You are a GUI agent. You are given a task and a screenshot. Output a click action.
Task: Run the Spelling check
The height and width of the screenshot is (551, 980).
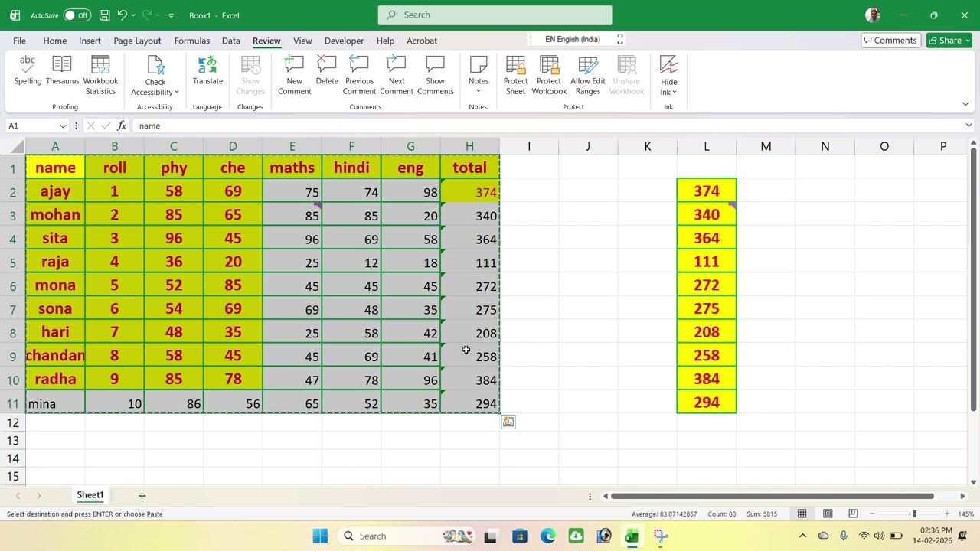tap(28, 71)
